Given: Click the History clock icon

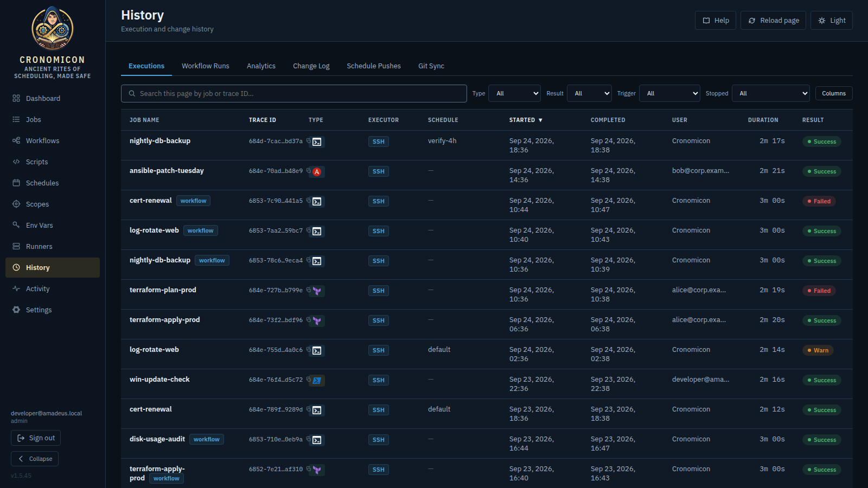Looking at the screenshot, I should (16, 267).
